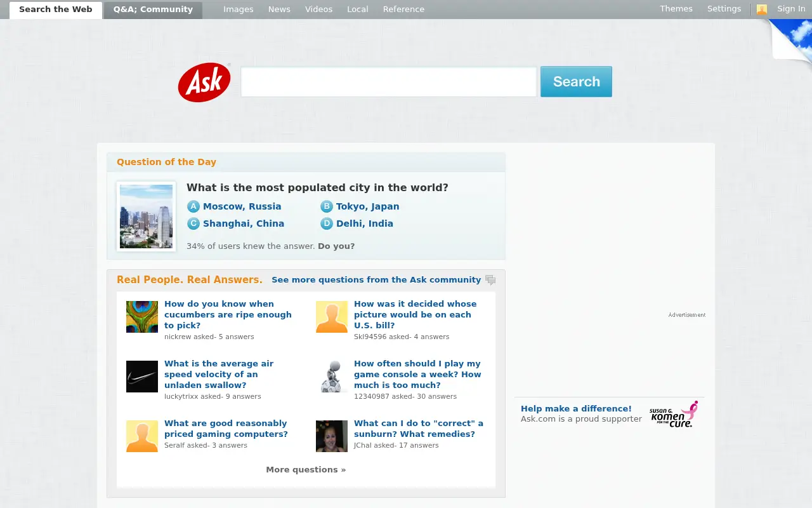Choose Shanghai, China as the answer
Viewport: 812px width, 508px height.
(244, 224)
